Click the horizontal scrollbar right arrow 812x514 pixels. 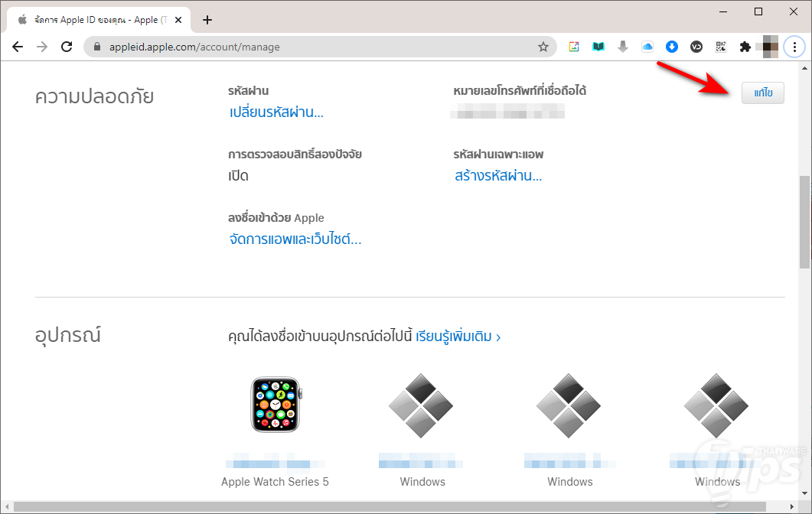792,506
